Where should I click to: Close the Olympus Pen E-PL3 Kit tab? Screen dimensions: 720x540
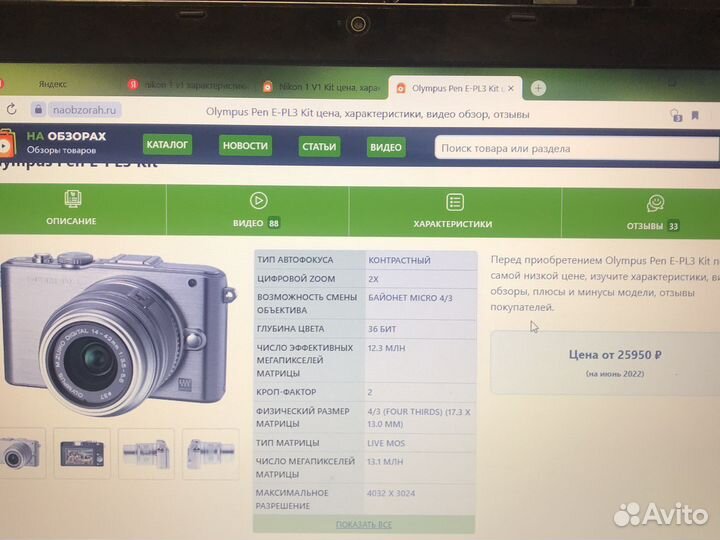(x=511, y=88)
